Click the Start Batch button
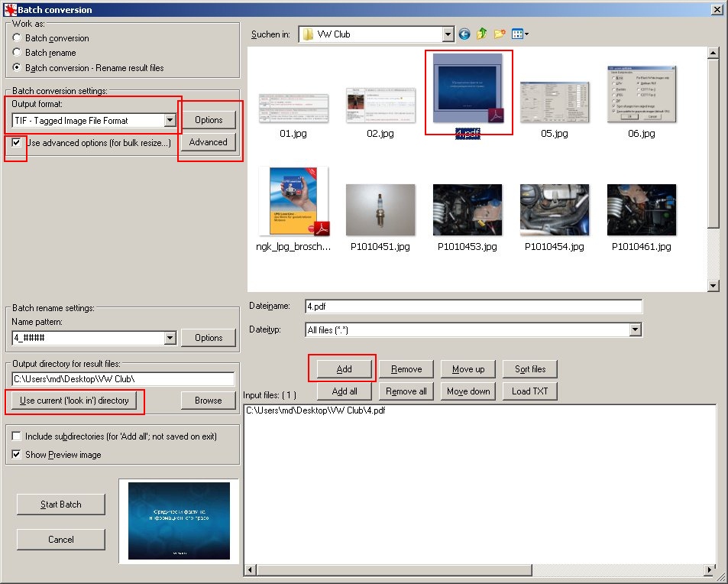728x584 pixels. click(x=61, y=505)
